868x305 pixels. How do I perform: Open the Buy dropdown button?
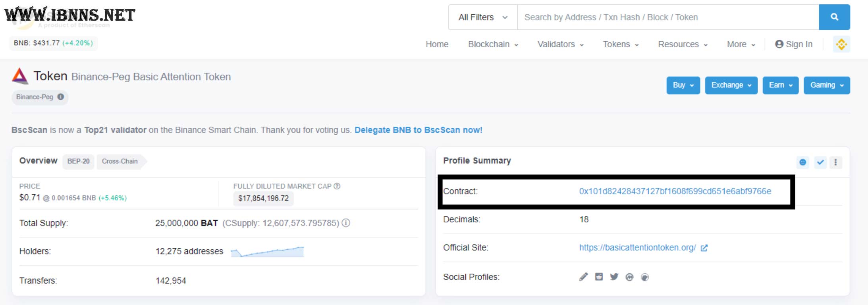pos(683,85)
